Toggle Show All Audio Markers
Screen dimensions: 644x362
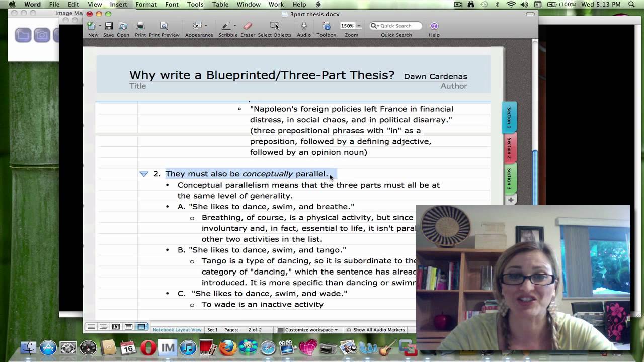pos(375,330)
